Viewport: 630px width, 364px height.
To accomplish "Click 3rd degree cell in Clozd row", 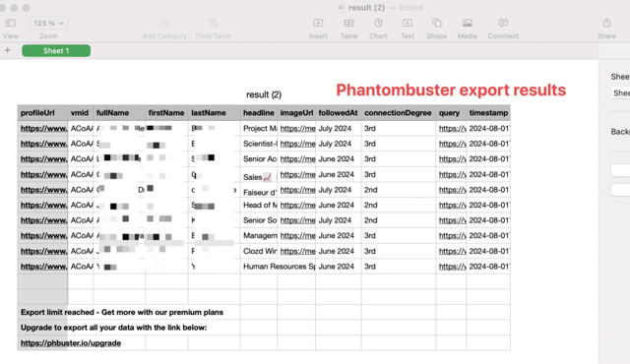I will (x=398, y=251).
